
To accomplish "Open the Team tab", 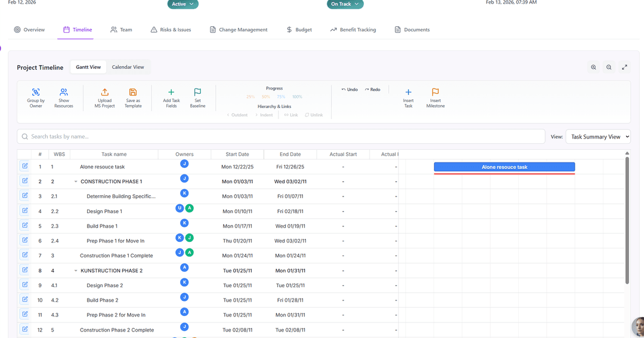I will [x=121, y=30].
